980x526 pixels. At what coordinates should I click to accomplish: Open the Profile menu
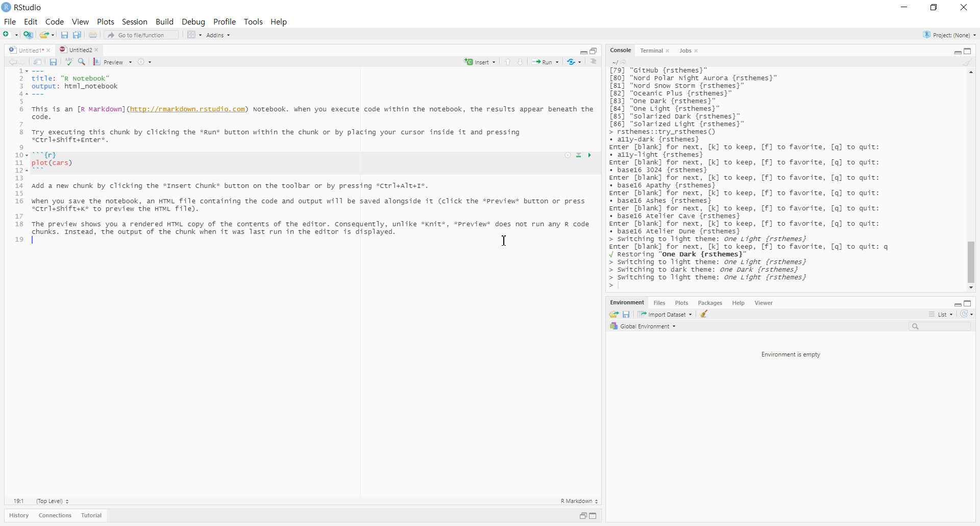pos(225,21)
